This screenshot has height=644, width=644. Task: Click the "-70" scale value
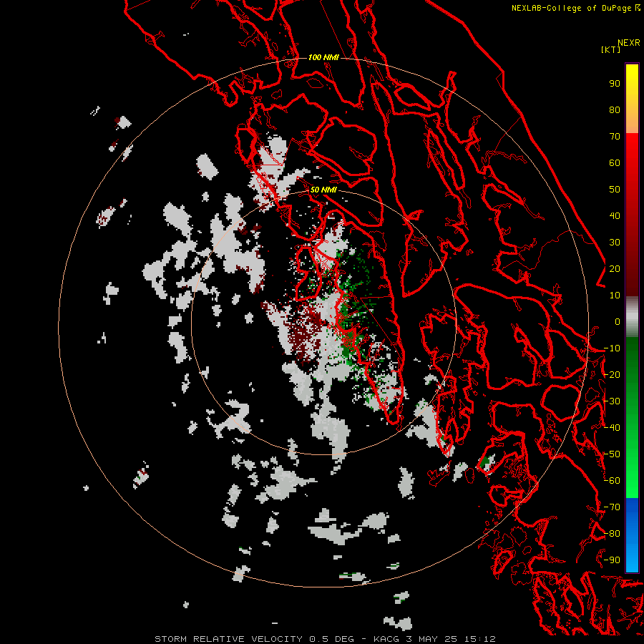[x=612, y=507]
